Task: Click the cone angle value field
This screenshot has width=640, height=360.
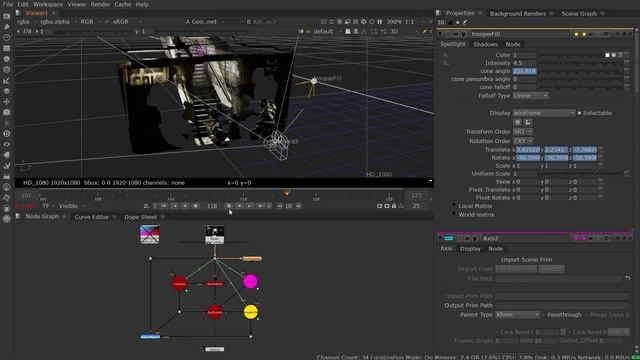Action: (x=524, y=71)
